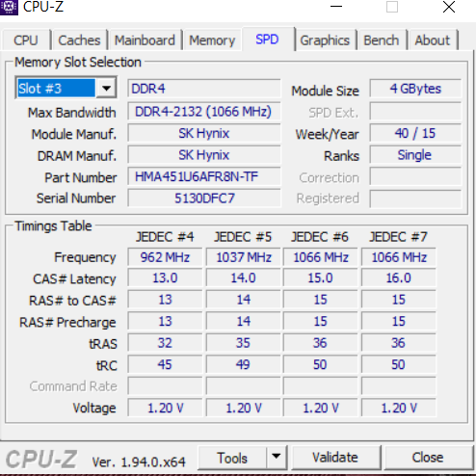Click the empty Registered field

415,198
